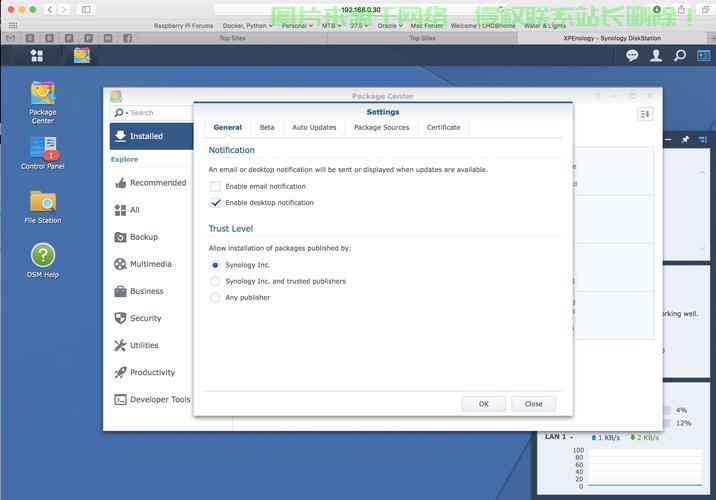Switch to the Auto Updates tab
Image resolution: width=716 pixels, height=500 pixels.
click(x=314, y=128)
